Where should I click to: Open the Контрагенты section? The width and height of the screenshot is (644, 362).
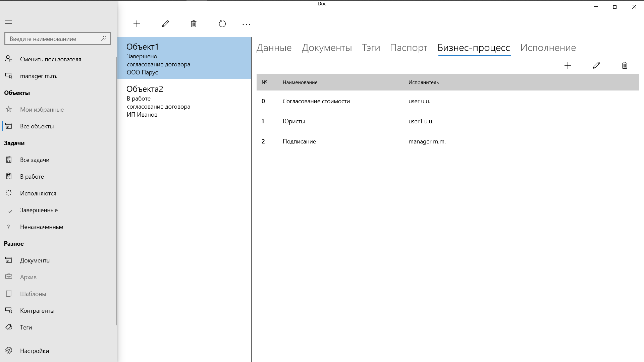tap(37, 310)
